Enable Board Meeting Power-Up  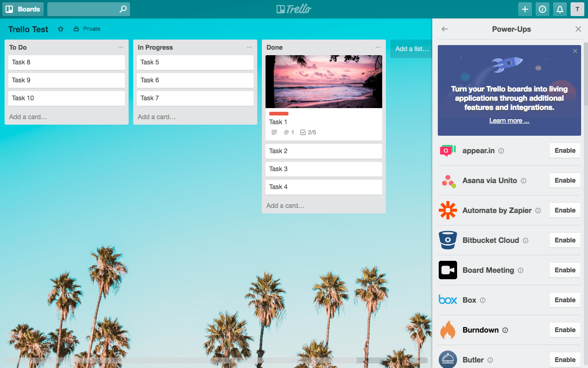tap(565, 270)
